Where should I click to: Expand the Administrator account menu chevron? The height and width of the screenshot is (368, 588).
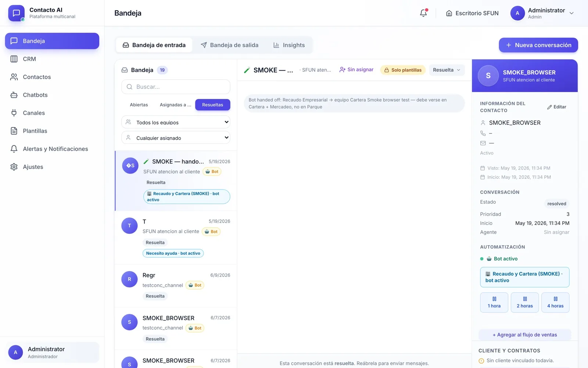point(571,13)
